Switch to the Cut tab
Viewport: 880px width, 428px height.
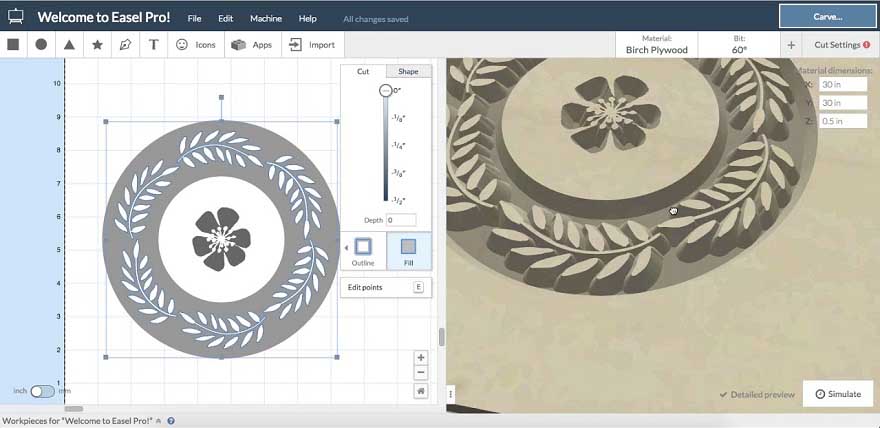tap(363, 71)
